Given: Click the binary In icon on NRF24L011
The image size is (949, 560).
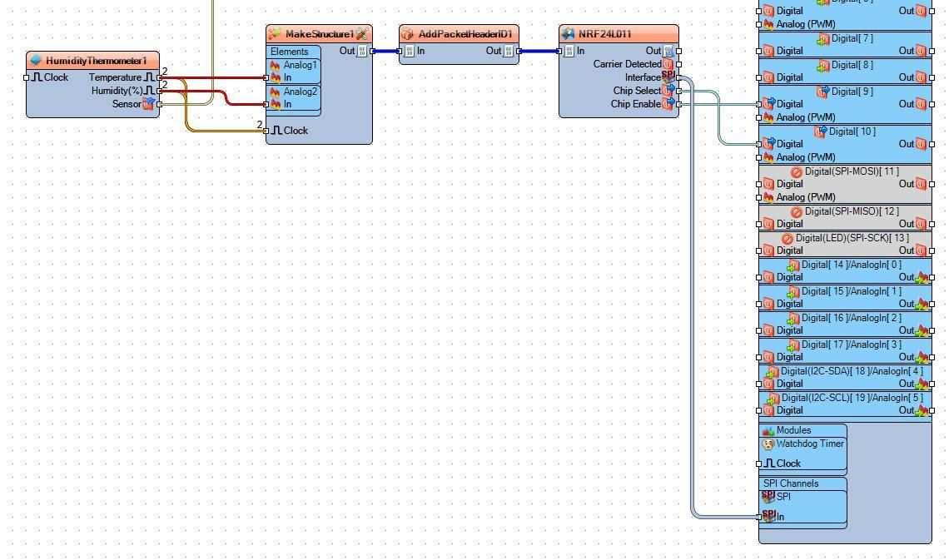Looking at the screenshot, I should point(569,51).
